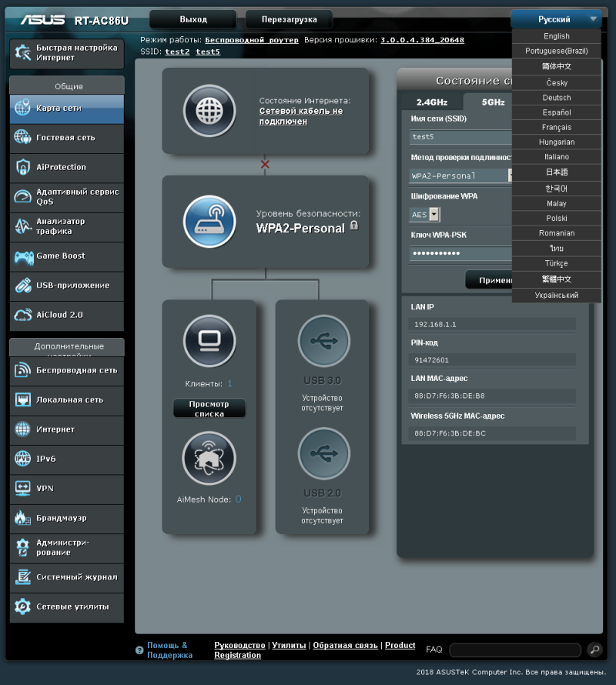Click the FAQ search input field
The image size is (616, 685).
pyautogui.click(x=515, y=650)
